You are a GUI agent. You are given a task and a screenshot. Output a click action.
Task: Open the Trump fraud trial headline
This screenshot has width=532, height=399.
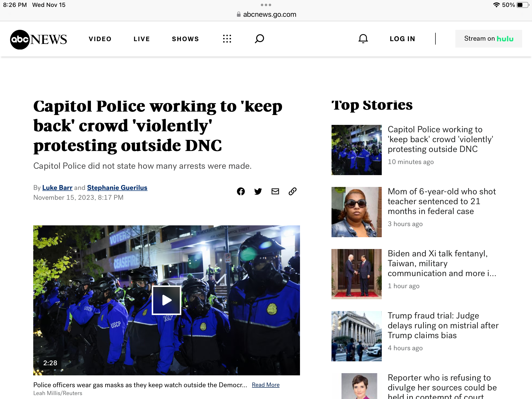coord(443,325)
